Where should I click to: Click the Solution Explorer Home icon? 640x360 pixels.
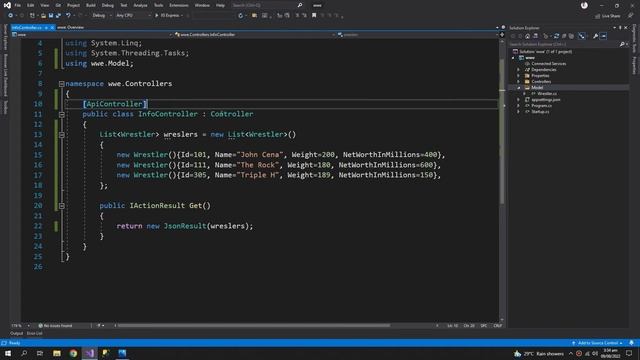[x=527, y=36]
